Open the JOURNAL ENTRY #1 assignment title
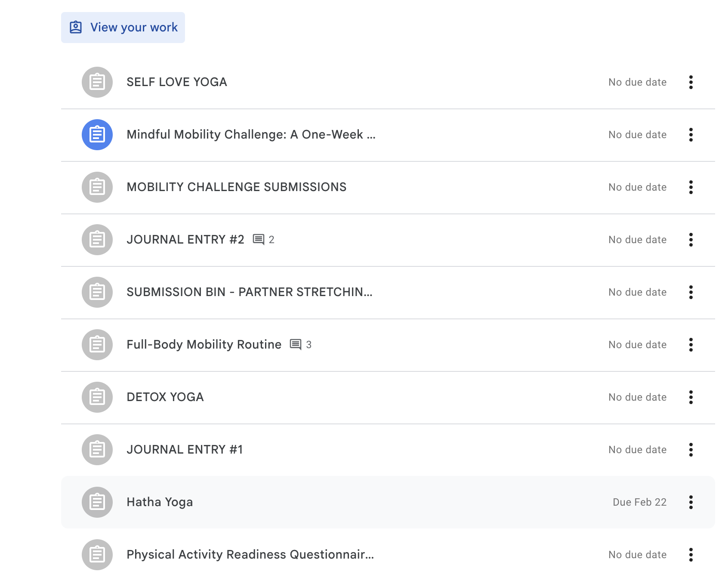Screen dimensions: 728x587 [185, 450]
